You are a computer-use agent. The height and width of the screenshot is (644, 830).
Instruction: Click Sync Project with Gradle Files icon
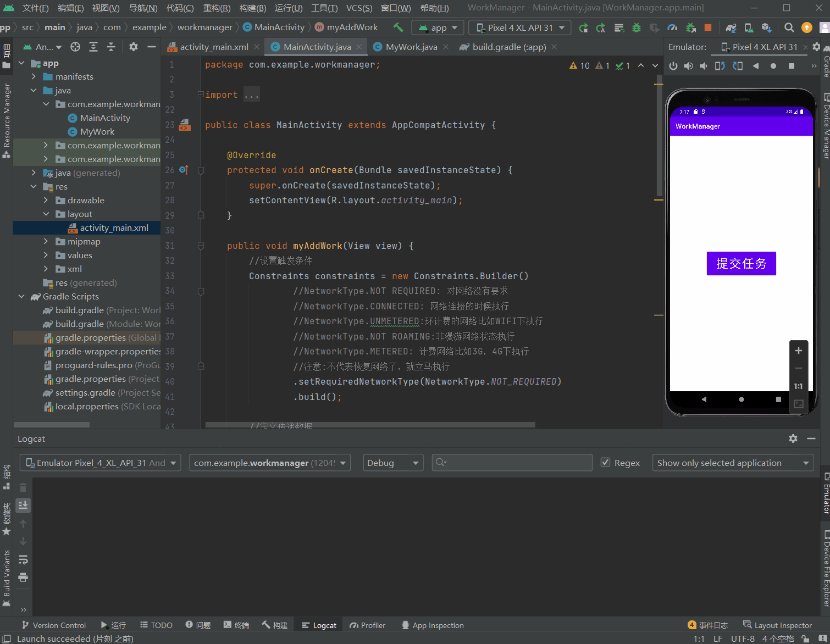(731, 27)
